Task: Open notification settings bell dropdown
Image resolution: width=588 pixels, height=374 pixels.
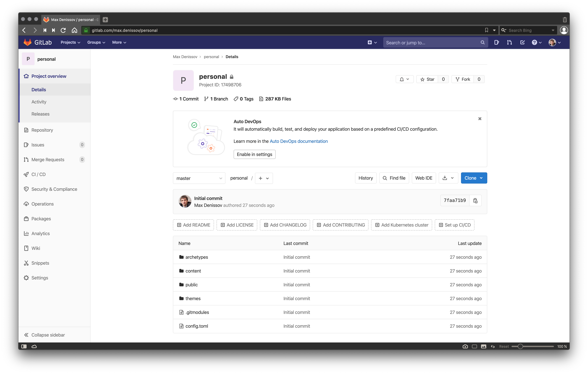Action: pyautogui.click(x=404, y=79)
